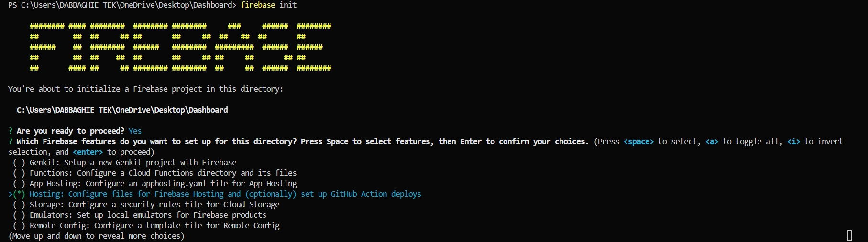Click the bold Dashboard directory path

pos(122,110)
